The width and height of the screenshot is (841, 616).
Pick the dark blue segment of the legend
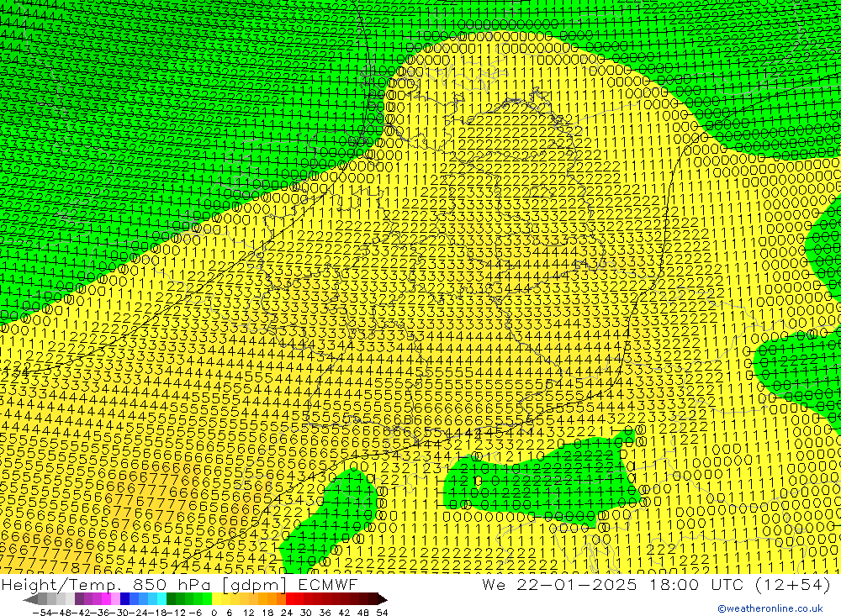coord(125,599)
